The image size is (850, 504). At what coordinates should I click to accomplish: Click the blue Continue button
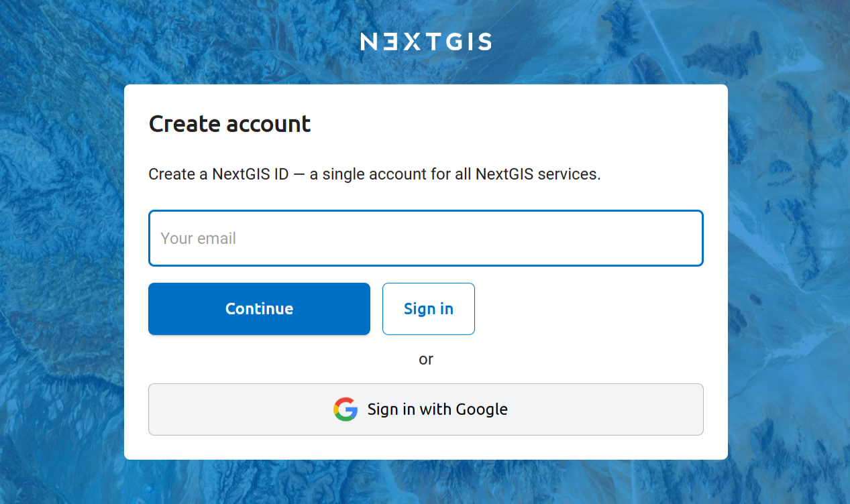[259, 308]
